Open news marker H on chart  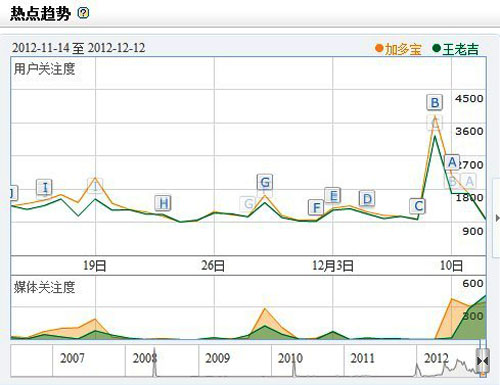click(163, 203)
